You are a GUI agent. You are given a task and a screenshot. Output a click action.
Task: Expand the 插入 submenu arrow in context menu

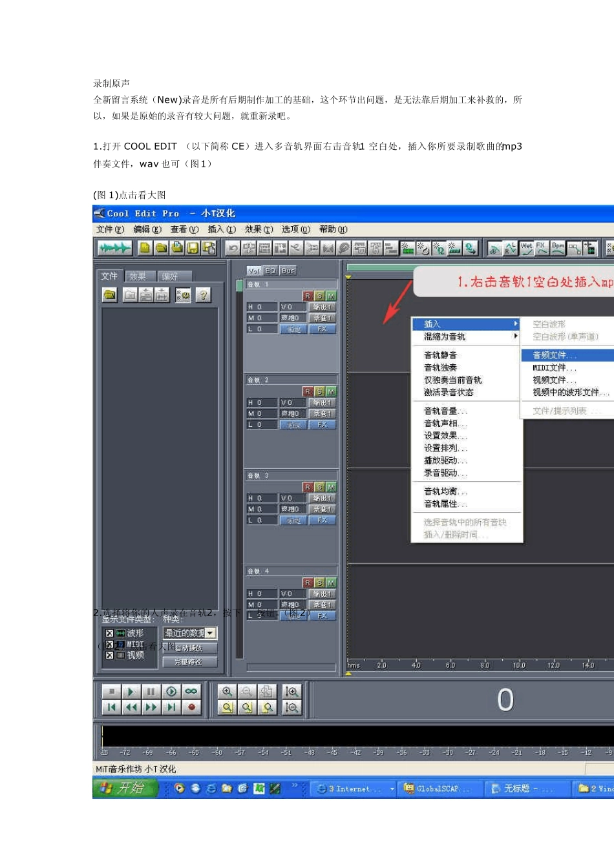click(x=516, y=324)
